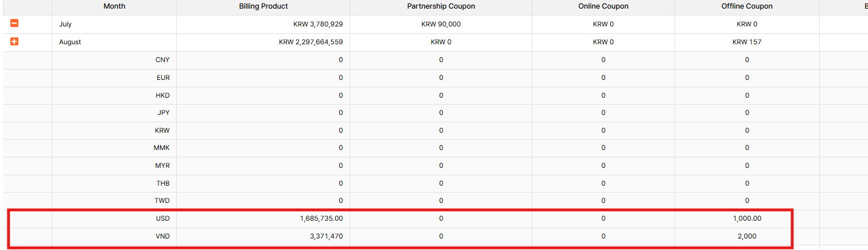868x250 pixels.
Task: Click USD Billing Product value 1,685,735.00
Action: tap(321, 218)
